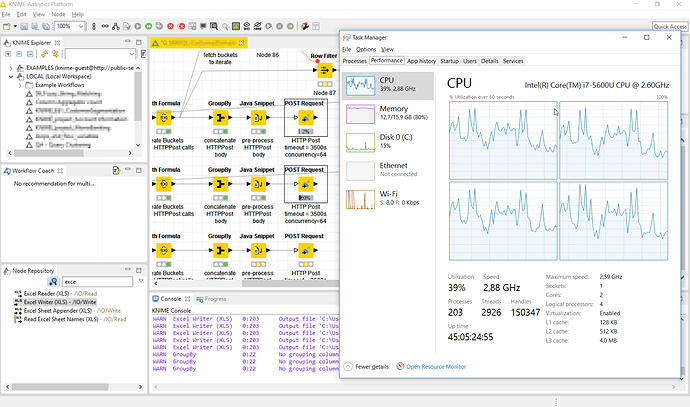Open the New workflow dropdown arrow
This screenshot has height=407, width=690.
tap(15, 26)
